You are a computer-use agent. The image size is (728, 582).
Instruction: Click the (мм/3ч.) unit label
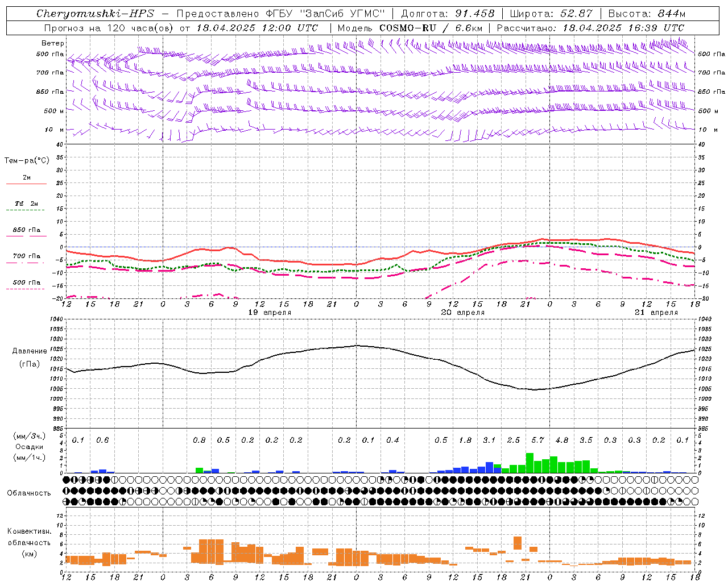pyautogui.click(x=28, y=436)
